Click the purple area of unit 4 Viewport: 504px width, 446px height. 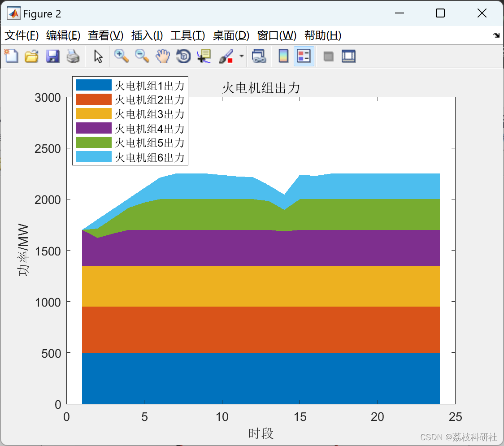pos(261,248)
